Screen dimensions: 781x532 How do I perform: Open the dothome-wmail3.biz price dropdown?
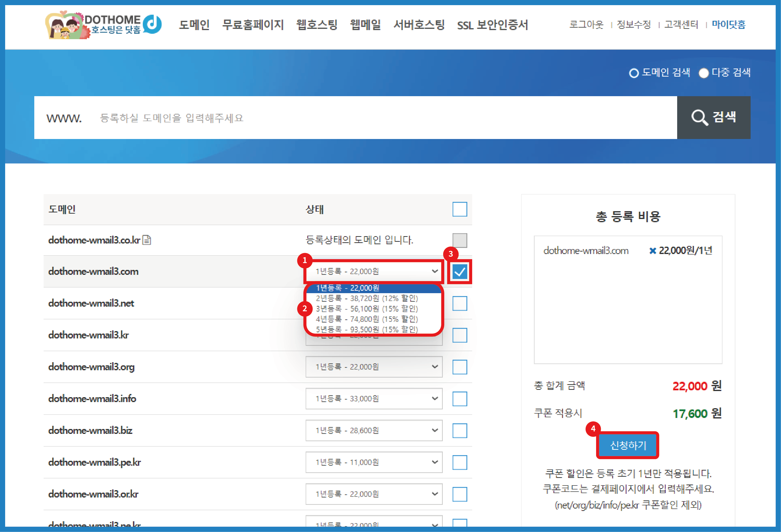click(374, 430)
